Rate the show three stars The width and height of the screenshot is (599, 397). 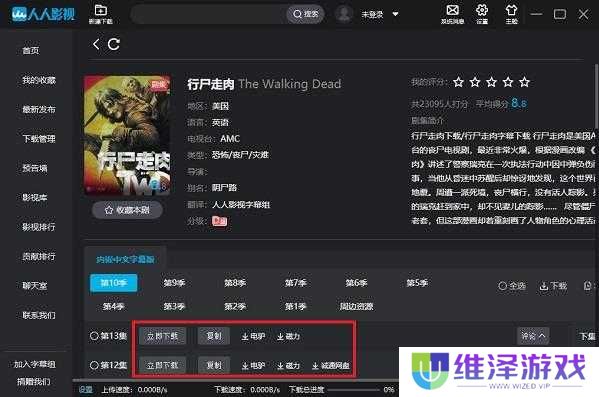491,82
